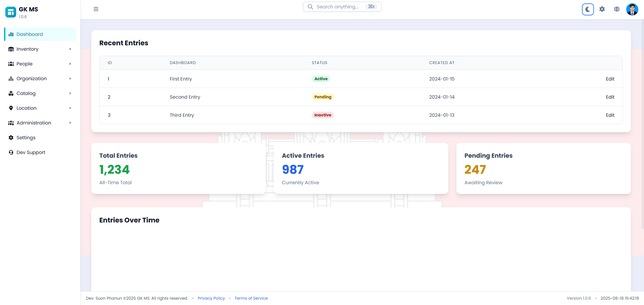The width and height of the screenshot is (644, 305).
Task: Expand the Administration submenu chevron
Action: [x=70, y=123]
